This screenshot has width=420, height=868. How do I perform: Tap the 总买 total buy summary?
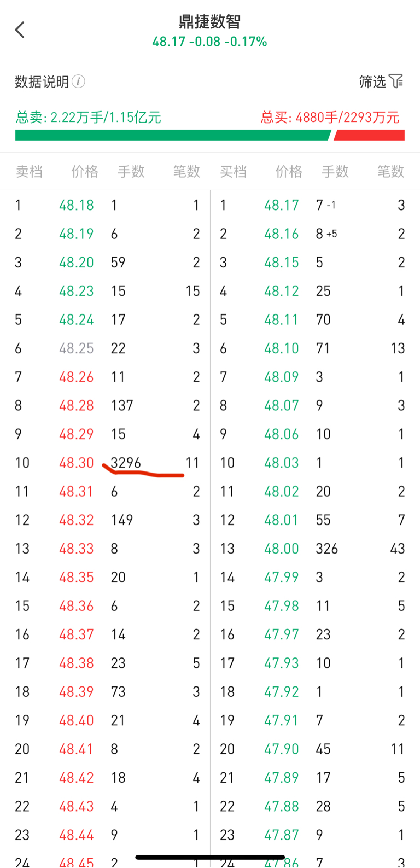(330, 118)
